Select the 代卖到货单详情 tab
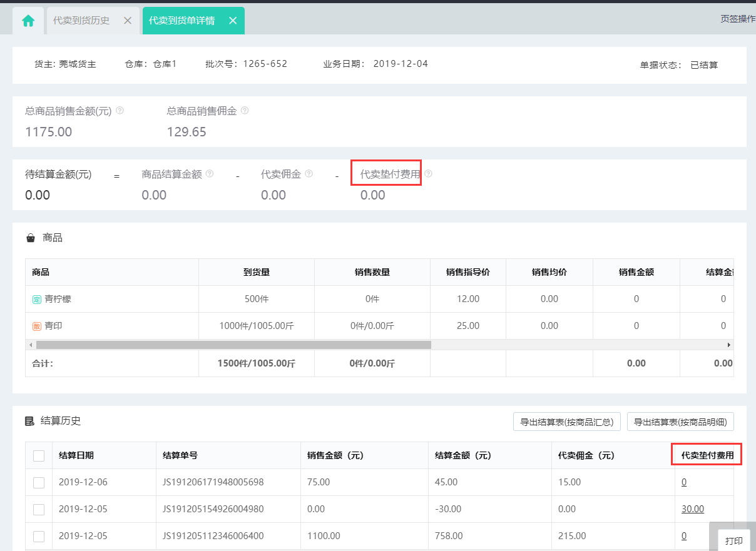The image size is (756, 551). (x=182, y=21)
